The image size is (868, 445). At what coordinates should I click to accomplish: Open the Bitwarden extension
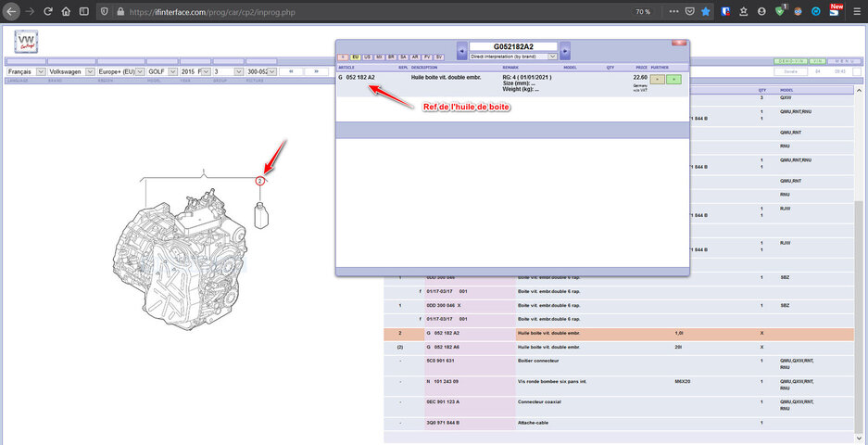[725, 11]
